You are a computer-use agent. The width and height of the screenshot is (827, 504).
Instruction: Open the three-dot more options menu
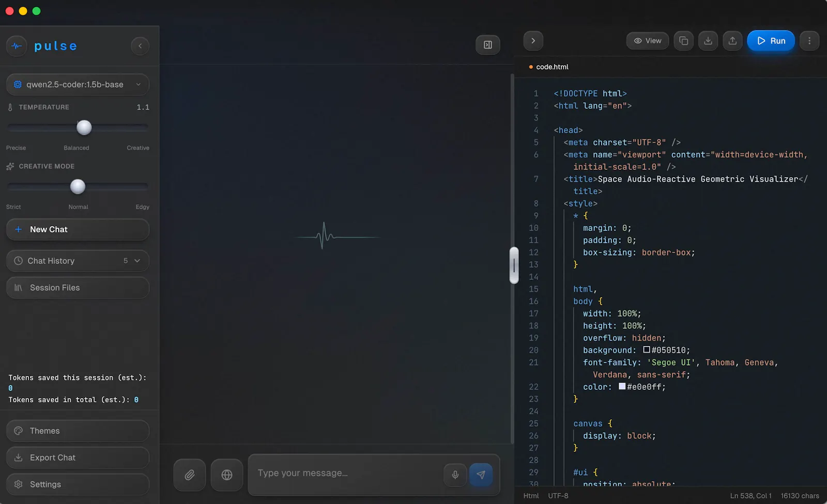tap(809, 41)
